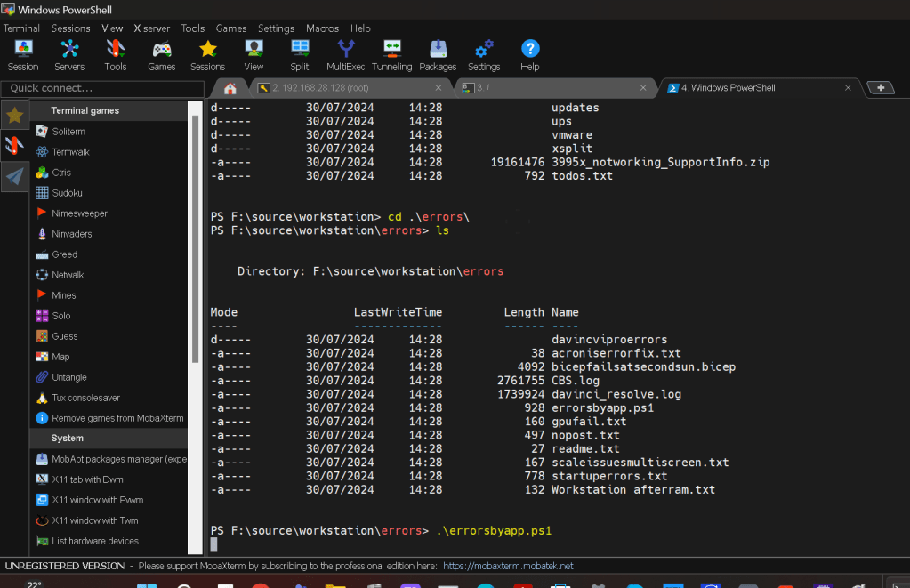The height and width of the screenshot is (588, 910).
Task: Select the sidebar star favorites icon
Action: point(14,115)
